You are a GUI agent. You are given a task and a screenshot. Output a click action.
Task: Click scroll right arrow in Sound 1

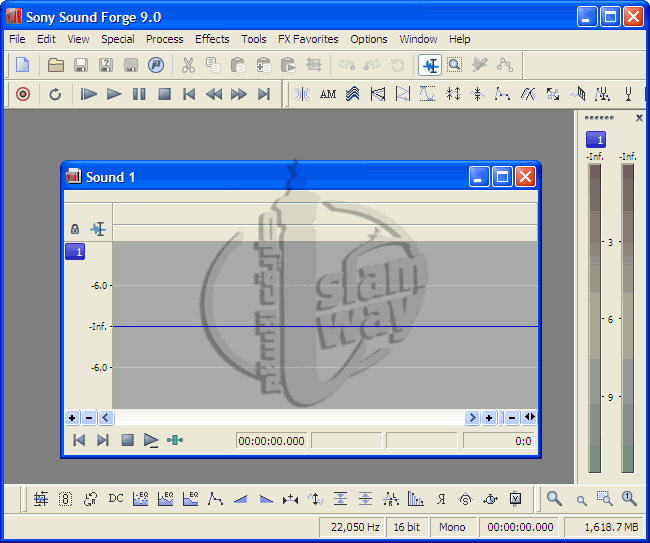pos(472,417)
